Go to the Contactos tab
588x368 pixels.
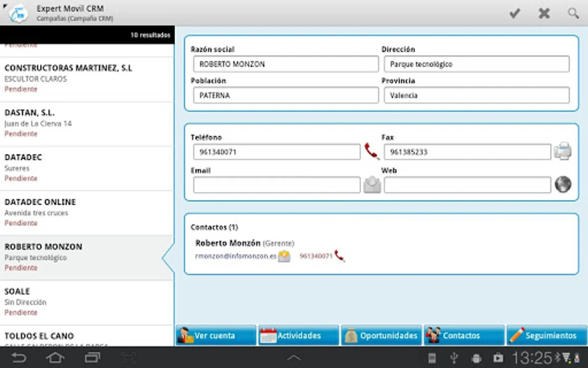click(x=464, y=336)
